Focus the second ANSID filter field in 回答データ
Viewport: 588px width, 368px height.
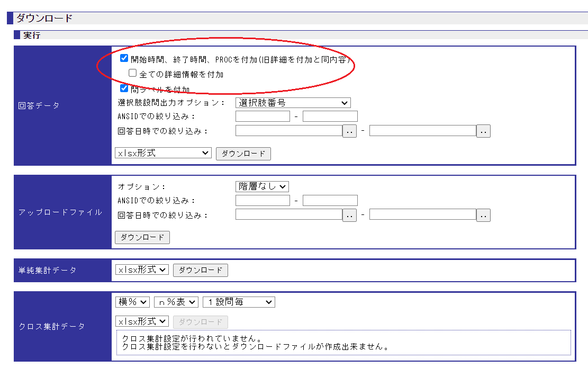point(330,116)
